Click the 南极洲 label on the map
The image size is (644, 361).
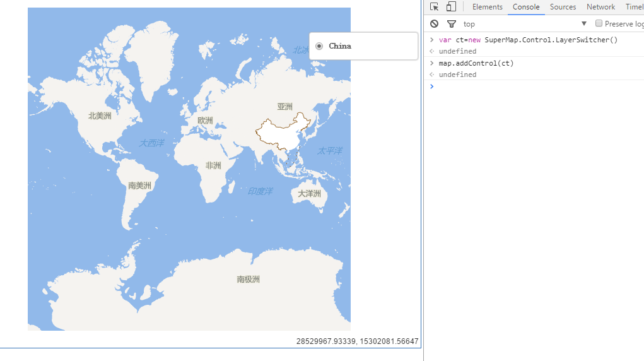click(248, 279)
